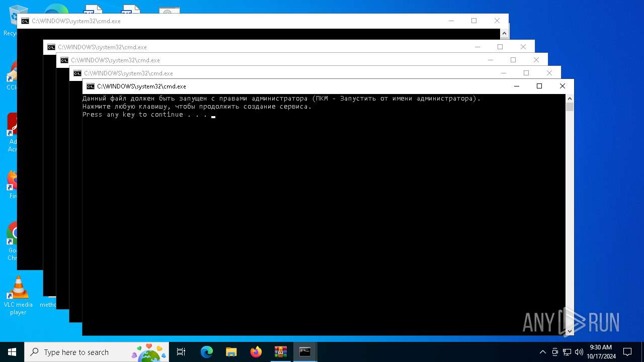Launch Microsoft Edge from the taskbar
644x362 pixels.
(x=207, y=352)
